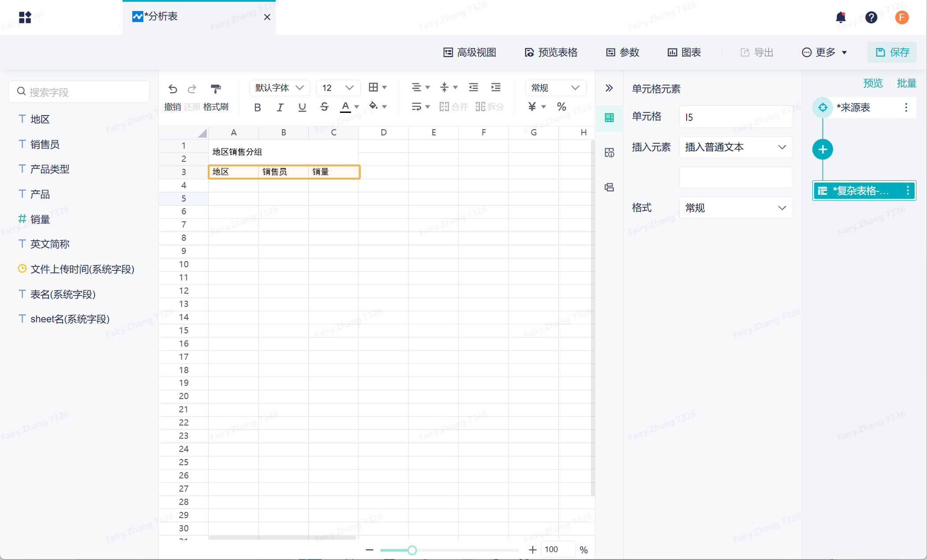Click the percent format icon
The width and height of the screenshot is (927, 560).
point(561,106)
